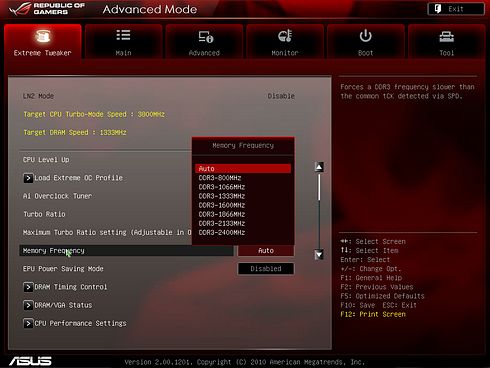Select DDR3-1333MHz option
Image resolution: width=490 pixels, height=368 pixels.
222,196
